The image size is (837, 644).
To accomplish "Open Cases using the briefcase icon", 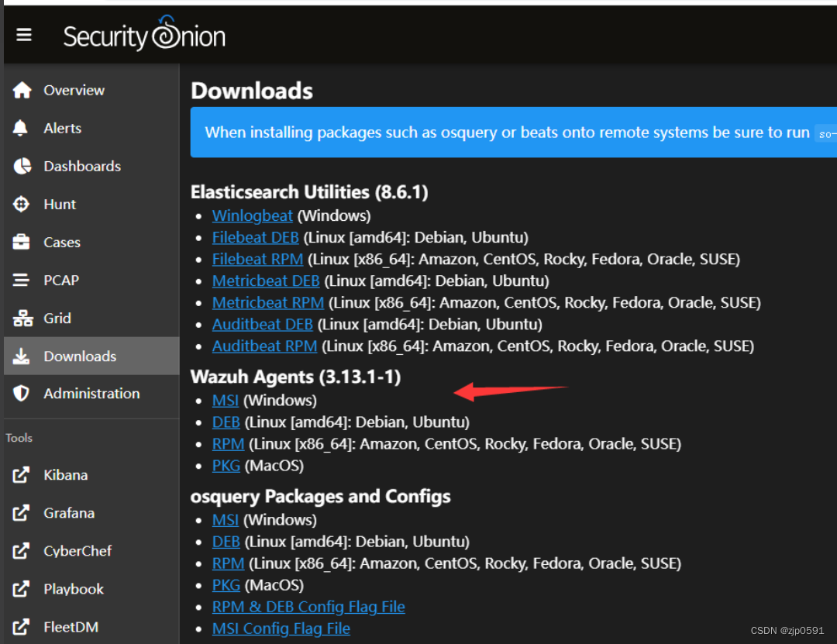I will pyautogui.click(x=23, y=242).
